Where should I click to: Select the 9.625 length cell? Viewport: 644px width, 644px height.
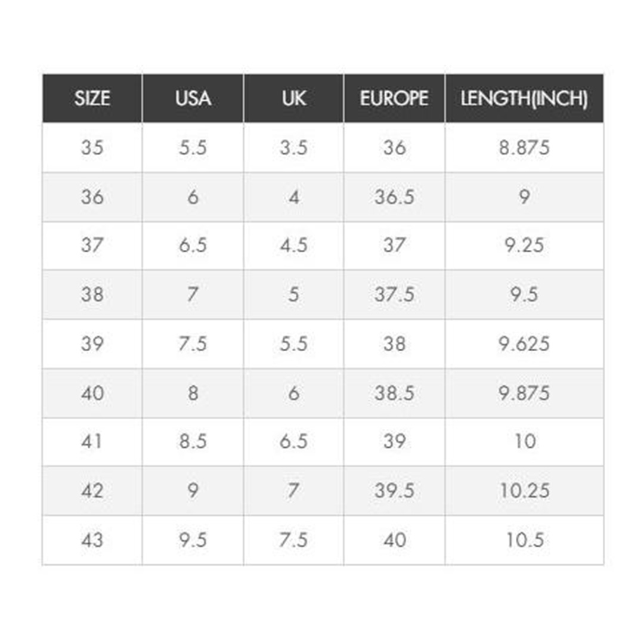coord(525,344)
